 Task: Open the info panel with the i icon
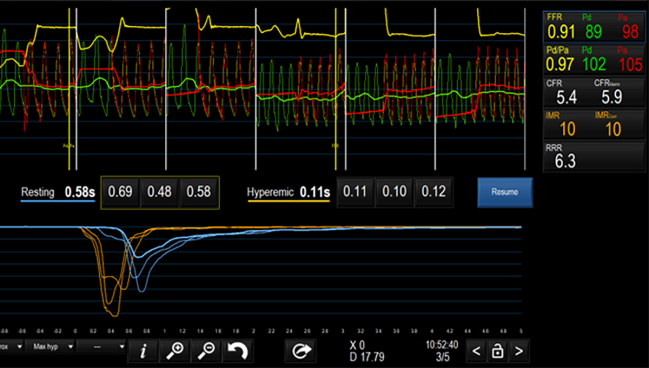[143, 351]
